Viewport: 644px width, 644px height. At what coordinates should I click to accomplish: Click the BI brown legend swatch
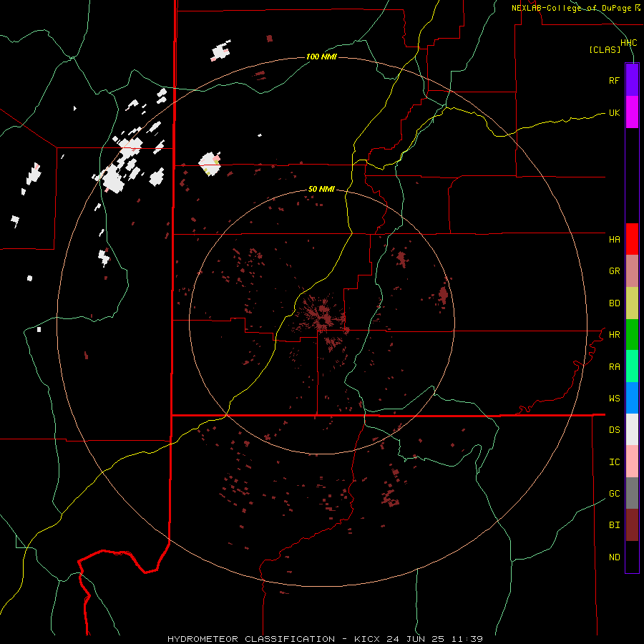click(632, 525)
